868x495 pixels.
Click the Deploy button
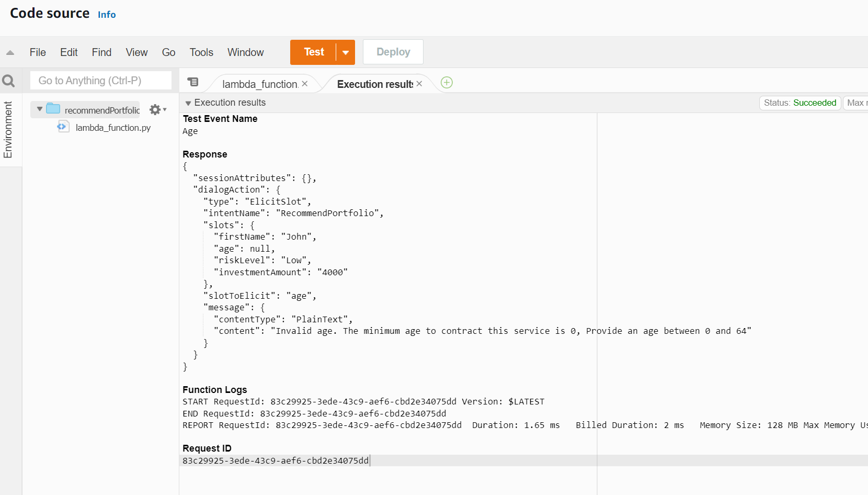coord(393,52)
